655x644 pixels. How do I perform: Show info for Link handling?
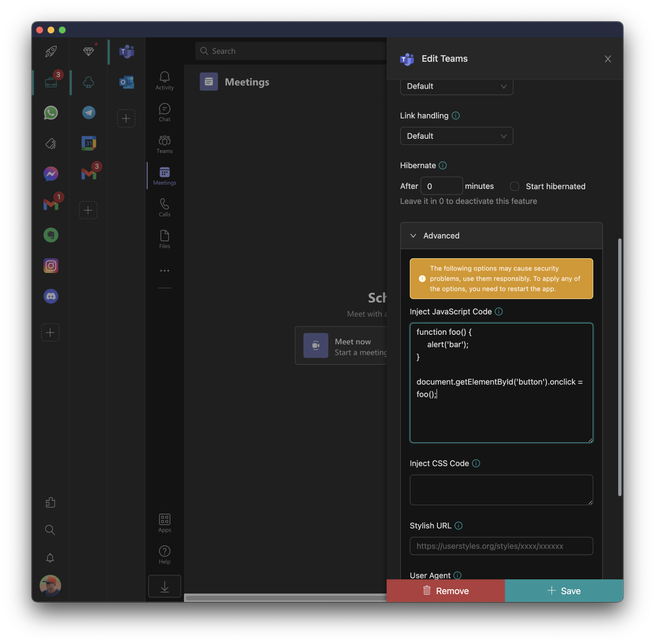[x=456, y=116]
